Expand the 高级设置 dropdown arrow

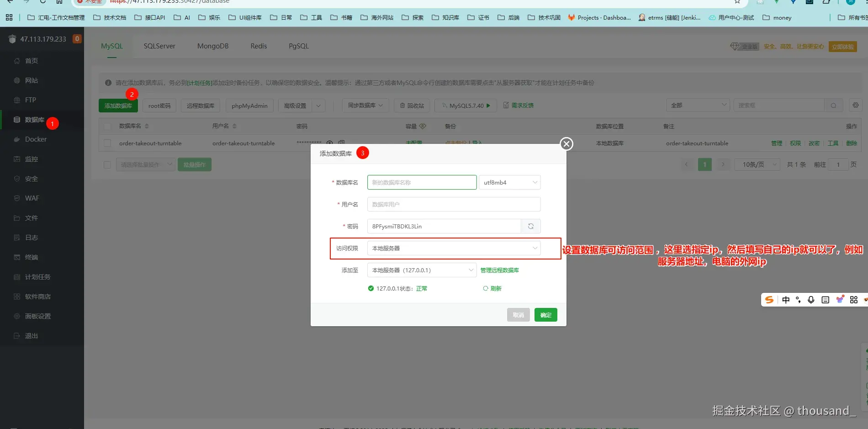tap(318, 106)
